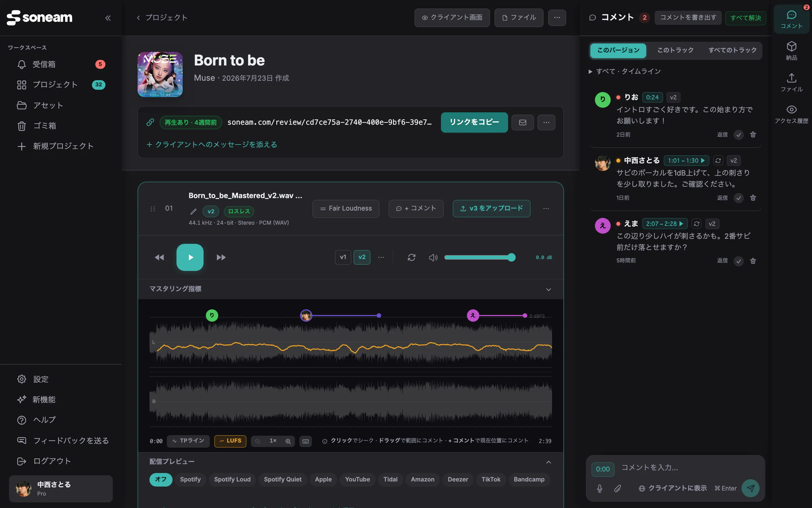The width and height of the screenshot is (812, 508).
Task: Enable Spotify distribution preview
Action: pyautogui.click(x=190, y=479)
